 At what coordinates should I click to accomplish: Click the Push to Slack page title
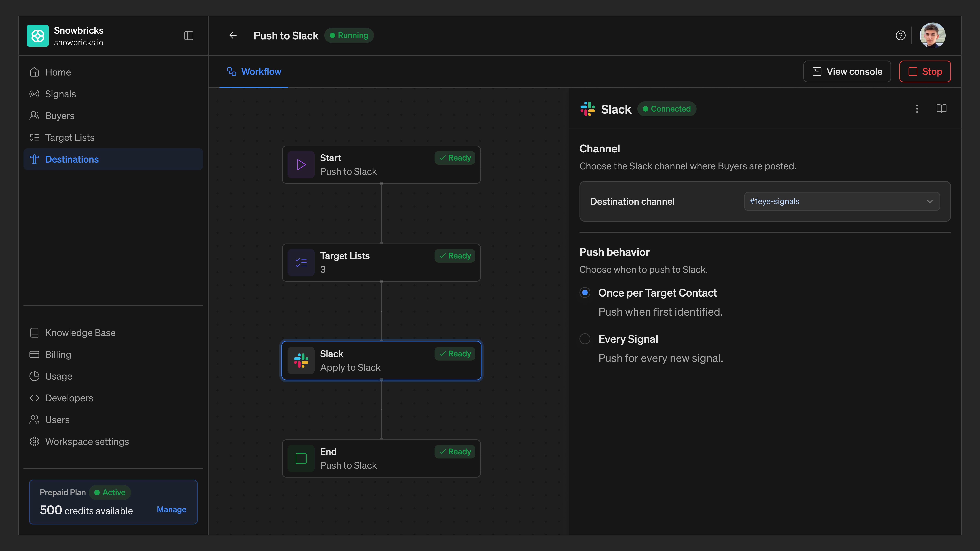(286, 36)
